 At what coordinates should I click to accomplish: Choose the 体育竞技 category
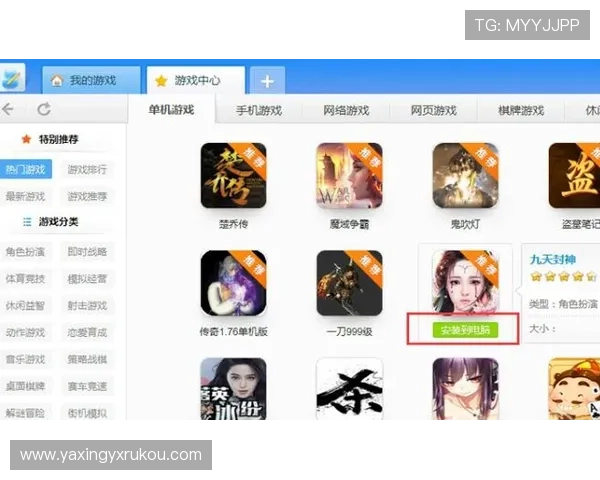click(25, 279)
